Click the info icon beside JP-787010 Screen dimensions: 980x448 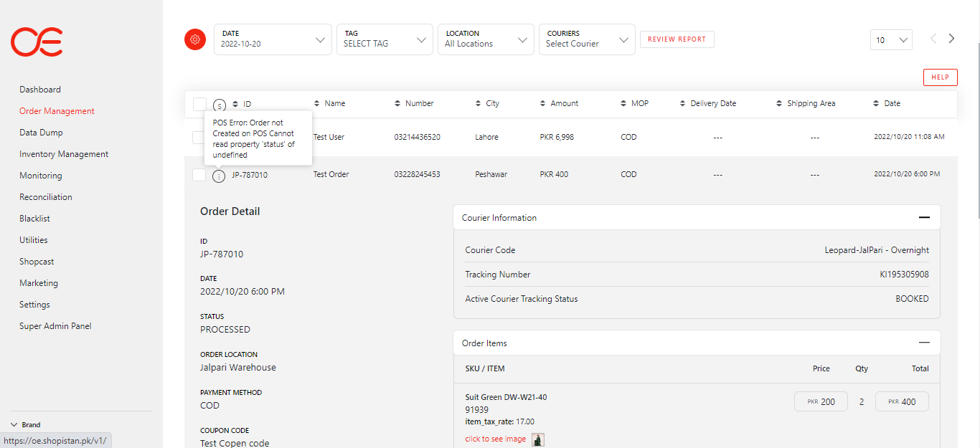pyautogui.click(x=220, y=176)
